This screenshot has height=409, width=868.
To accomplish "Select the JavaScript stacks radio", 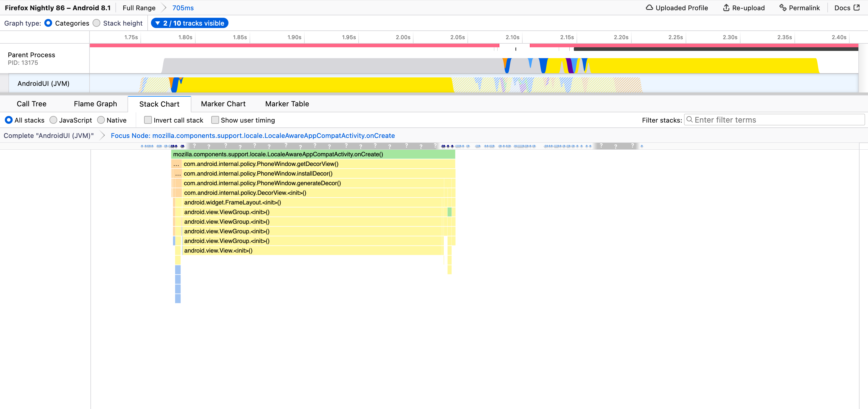I will pyautogui.click(x=53, y=120).
